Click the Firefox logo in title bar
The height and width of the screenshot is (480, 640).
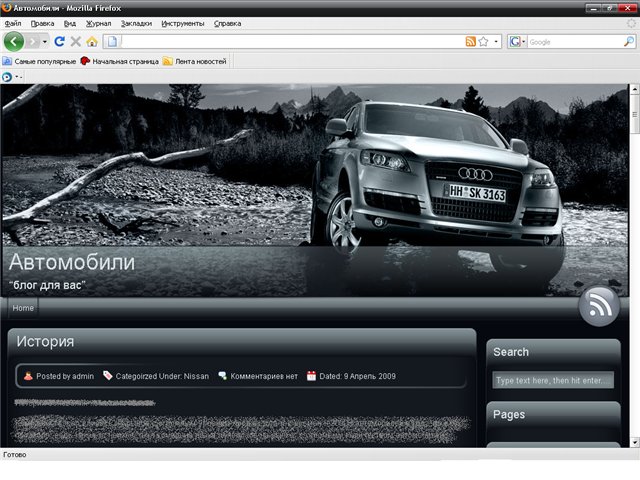point(6,7)
